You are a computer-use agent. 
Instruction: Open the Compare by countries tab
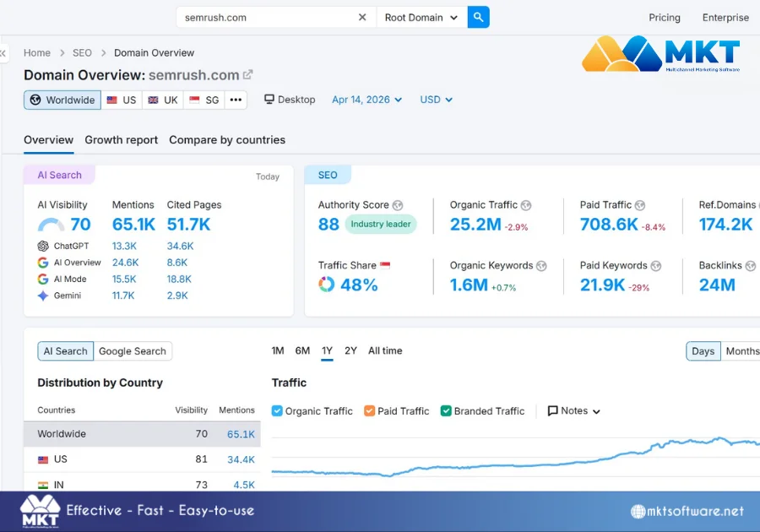227,140
